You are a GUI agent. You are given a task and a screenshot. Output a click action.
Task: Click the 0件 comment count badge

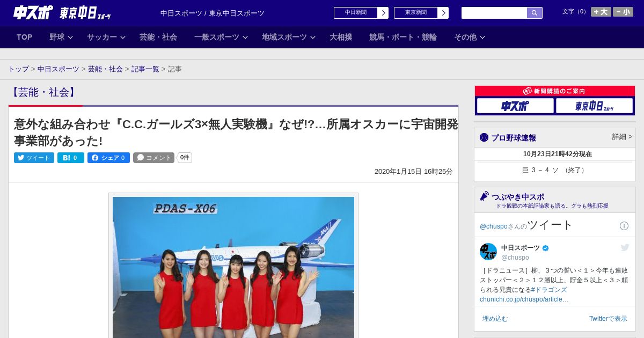click(185, 158)
